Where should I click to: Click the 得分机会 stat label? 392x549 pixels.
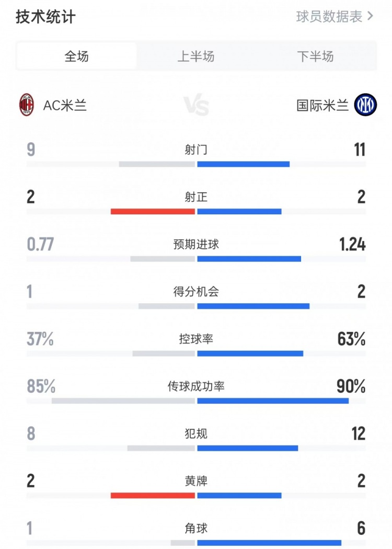coord(196,291)
